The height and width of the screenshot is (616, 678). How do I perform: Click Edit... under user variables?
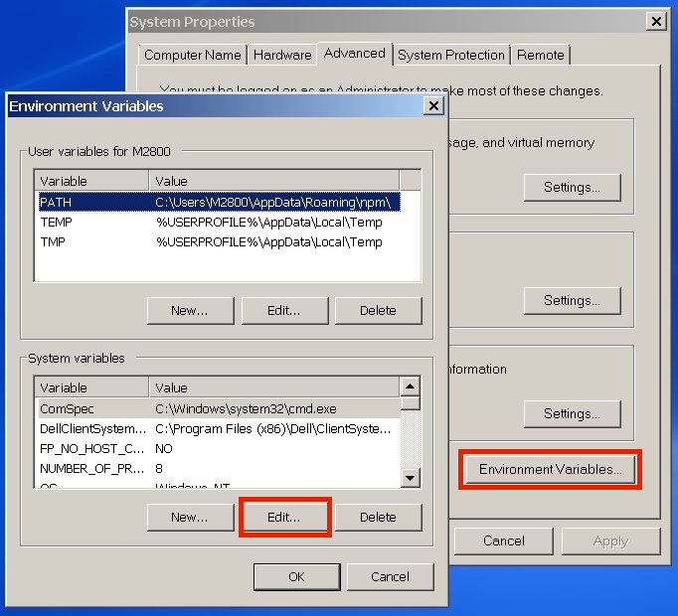[283, 310]
